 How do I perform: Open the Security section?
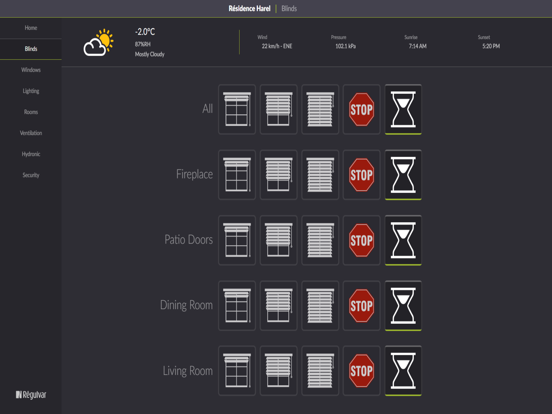(31, 175)
